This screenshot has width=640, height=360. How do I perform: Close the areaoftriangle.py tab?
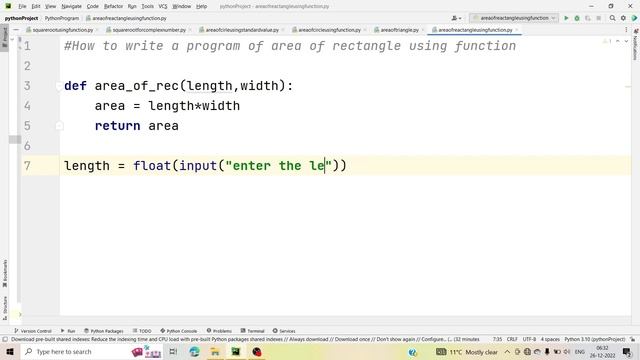[x=423, y=30]
